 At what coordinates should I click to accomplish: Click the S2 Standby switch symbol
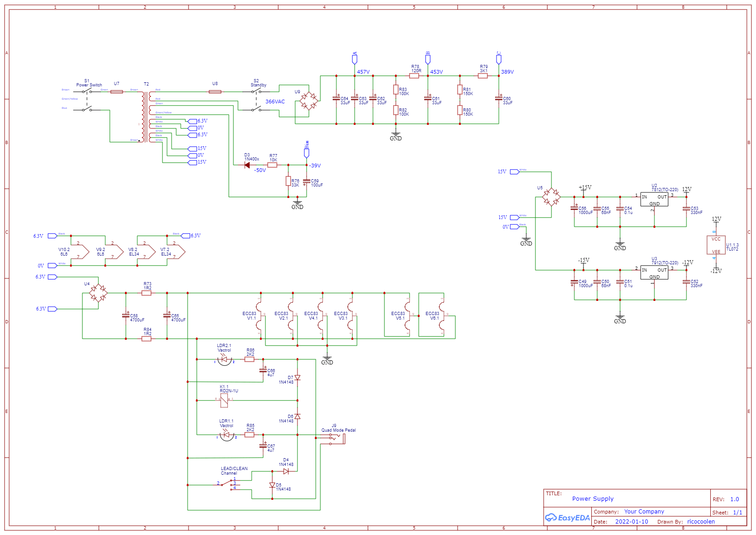click(x=256, y=101)
